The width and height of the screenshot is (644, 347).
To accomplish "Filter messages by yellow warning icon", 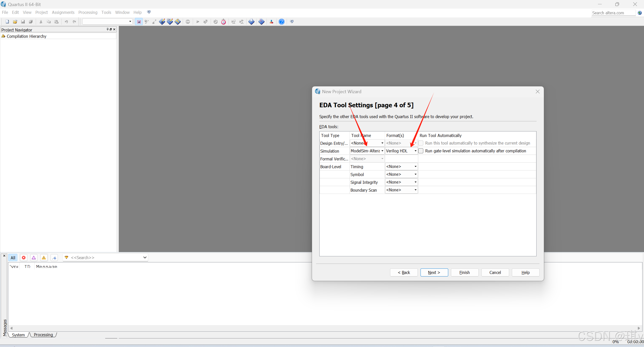I will 44,258.
